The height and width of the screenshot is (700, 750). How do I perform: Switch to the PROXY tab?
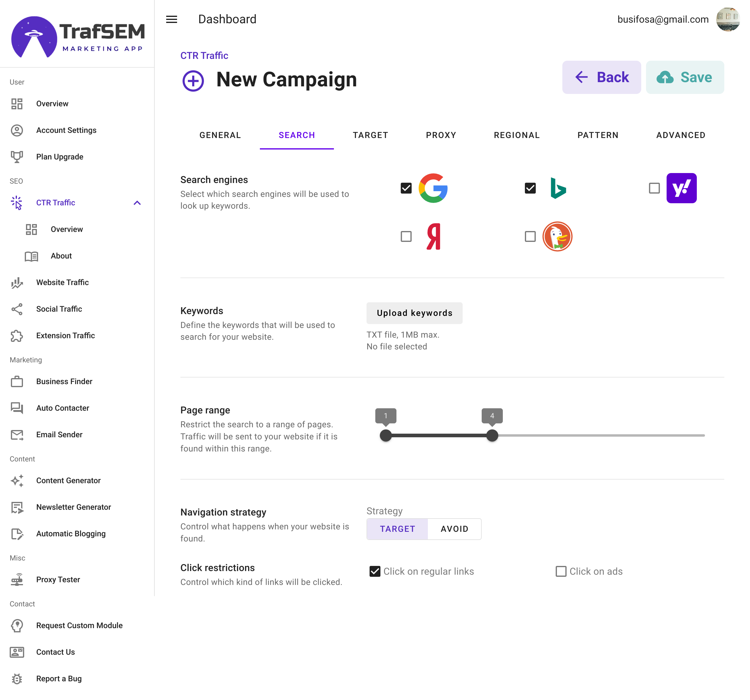441,135
